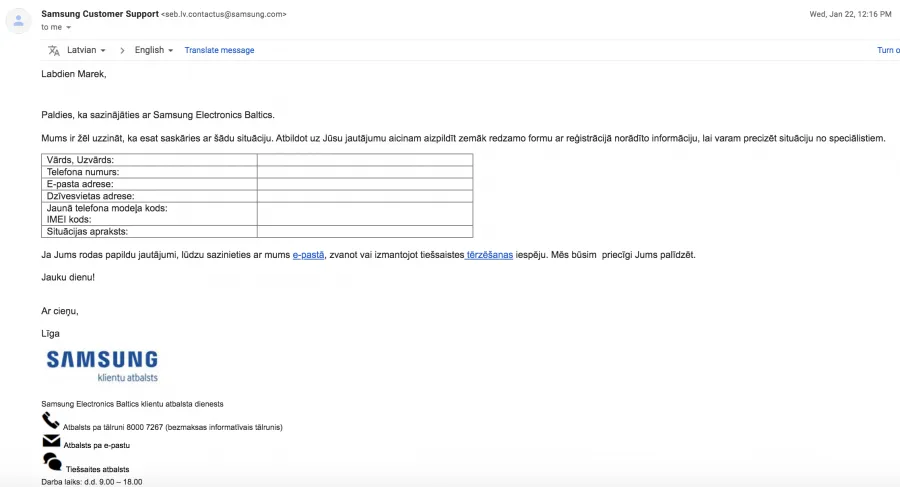Click the sender email address seb.lv.contactus@samsung.com

click(224, 14)
